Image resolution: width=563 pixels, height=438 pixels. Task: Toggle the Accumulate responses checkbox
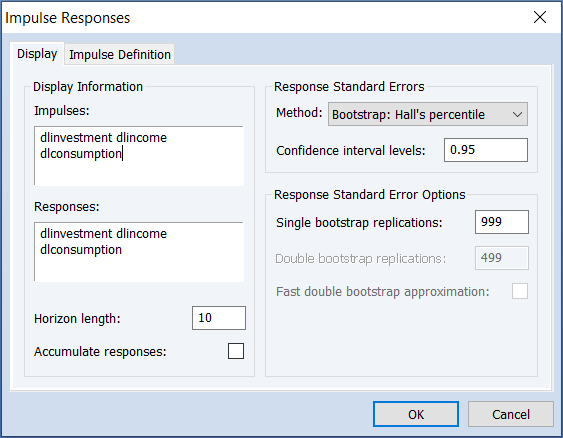point(236,351)
